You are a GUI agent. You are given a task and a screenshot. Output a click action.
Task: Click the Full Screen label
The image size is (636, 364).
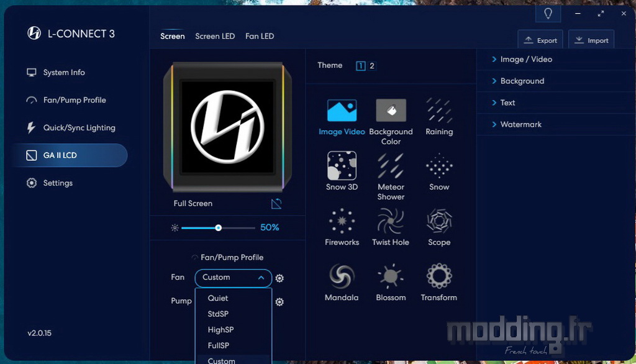click(x=193, y=203)
